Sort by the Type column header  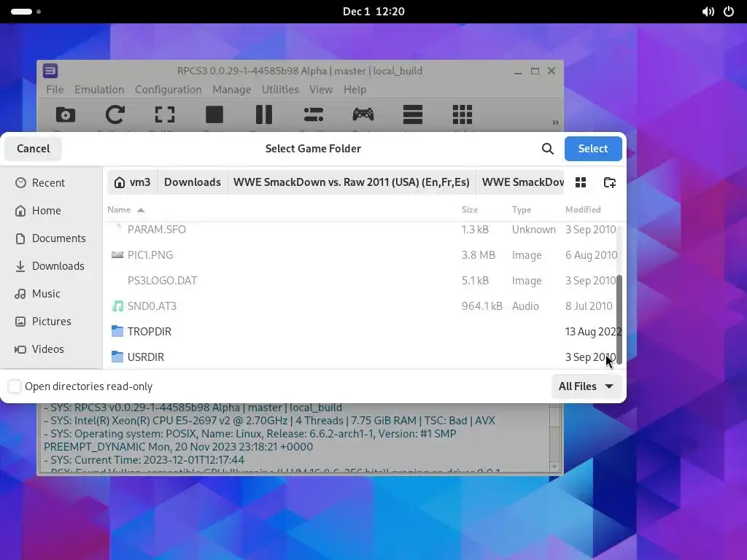coord(521,209)
